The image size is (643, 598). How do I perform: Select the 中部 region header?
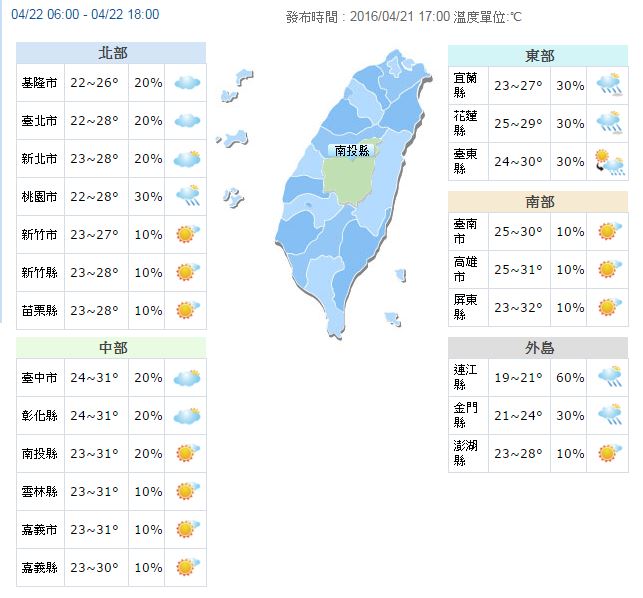(111, 348)
